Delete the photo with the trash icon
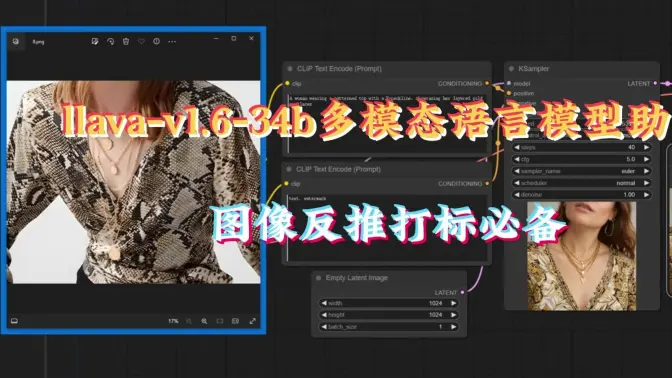Viewport: 672px width, 378px height. point(126,42)
